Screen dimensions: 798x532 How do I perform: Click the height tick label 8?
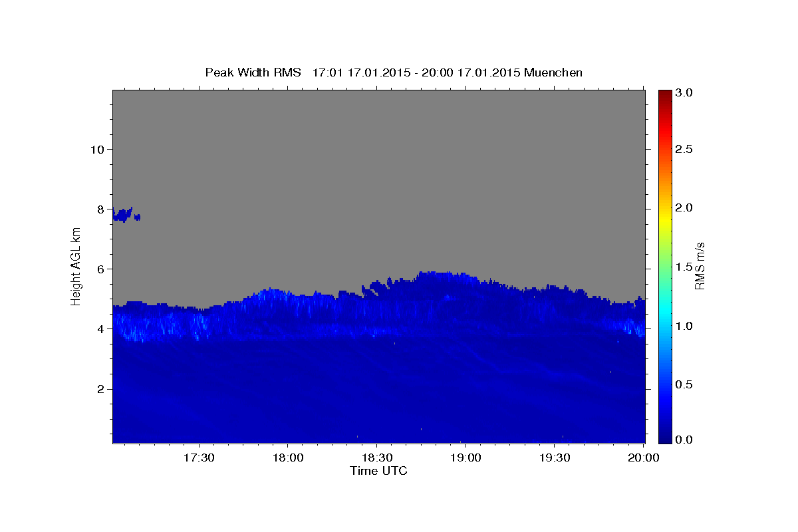(100, 209)
